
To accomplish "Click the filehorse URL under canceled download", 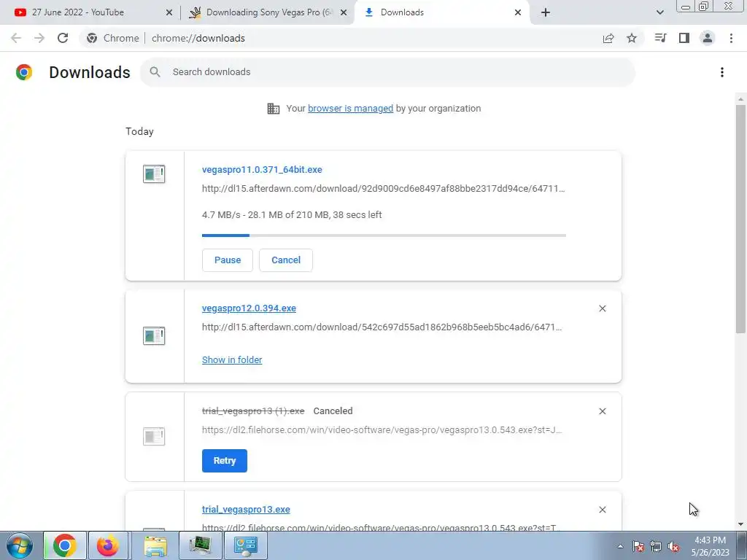I will point(382,430).
